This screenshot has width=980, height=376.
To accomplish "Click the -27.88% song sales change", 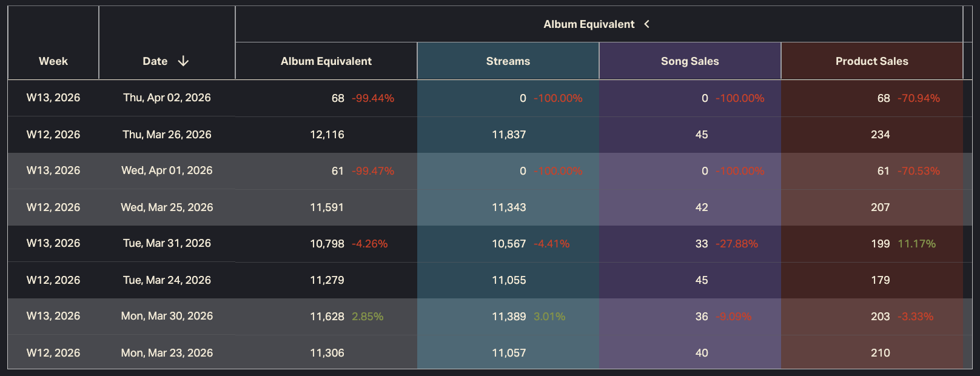I will tap(736, 244).
